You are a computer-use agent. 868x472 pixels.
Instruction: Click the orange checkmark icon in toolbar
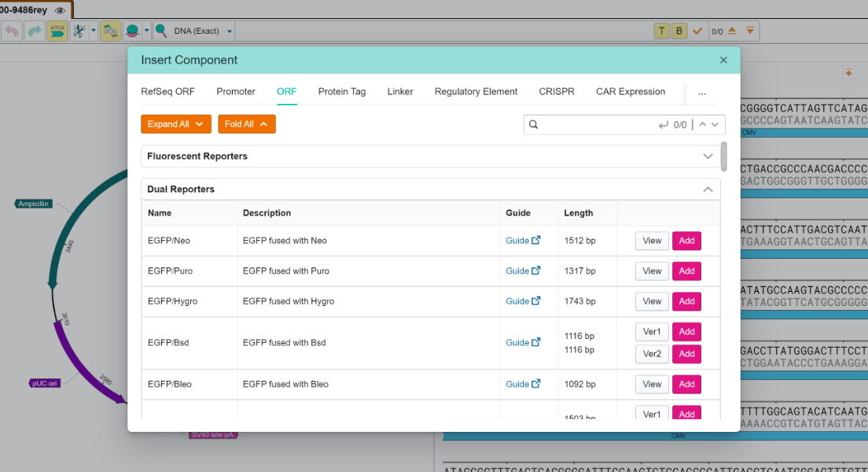point(697,31)
